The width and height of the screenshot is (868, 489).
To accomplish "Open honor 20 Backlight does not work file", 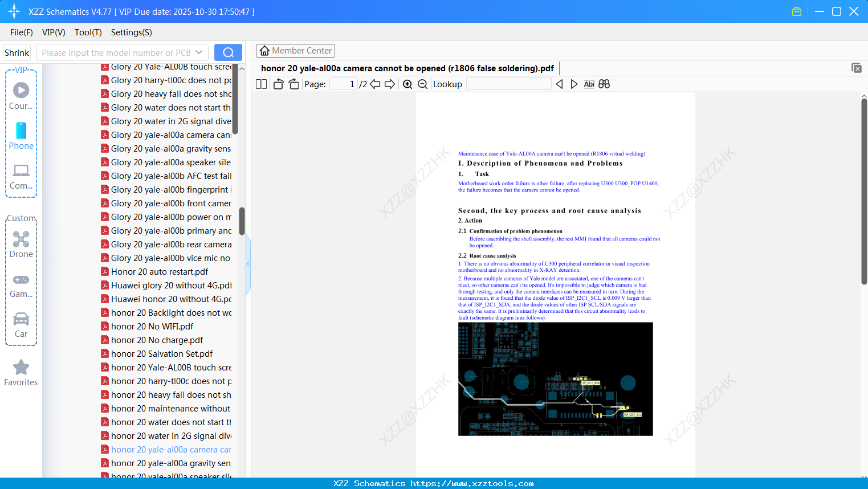I will point(171,312).
